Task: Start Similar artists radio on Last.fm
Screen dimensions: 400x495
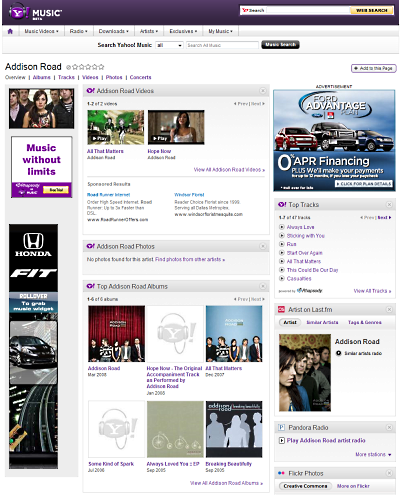Action: [x=338, y=353]
